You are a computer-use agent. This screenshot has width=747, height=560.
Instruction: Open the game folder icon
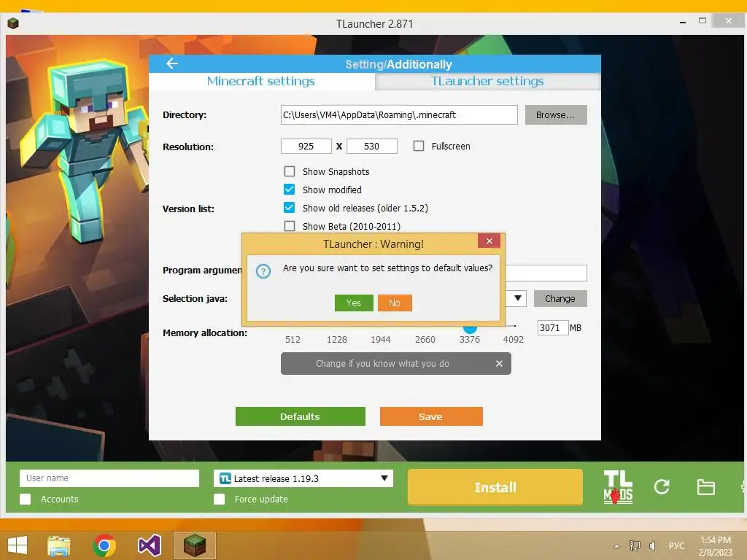tap(705, 487)
